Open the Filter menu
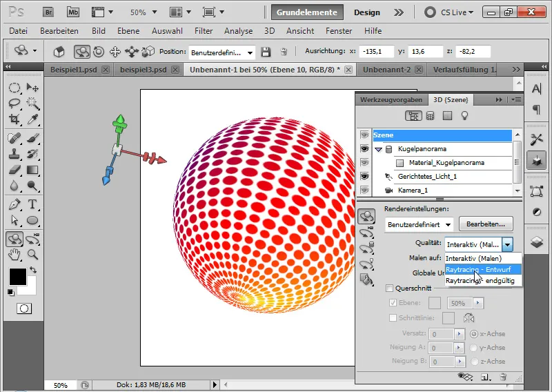Screen dimensions: 552x392 [204, 31]
